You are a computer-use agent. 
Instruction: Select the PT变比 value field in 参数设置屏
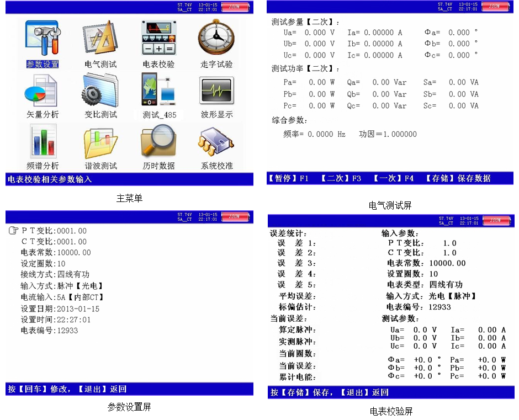click(x=72, y=231)
